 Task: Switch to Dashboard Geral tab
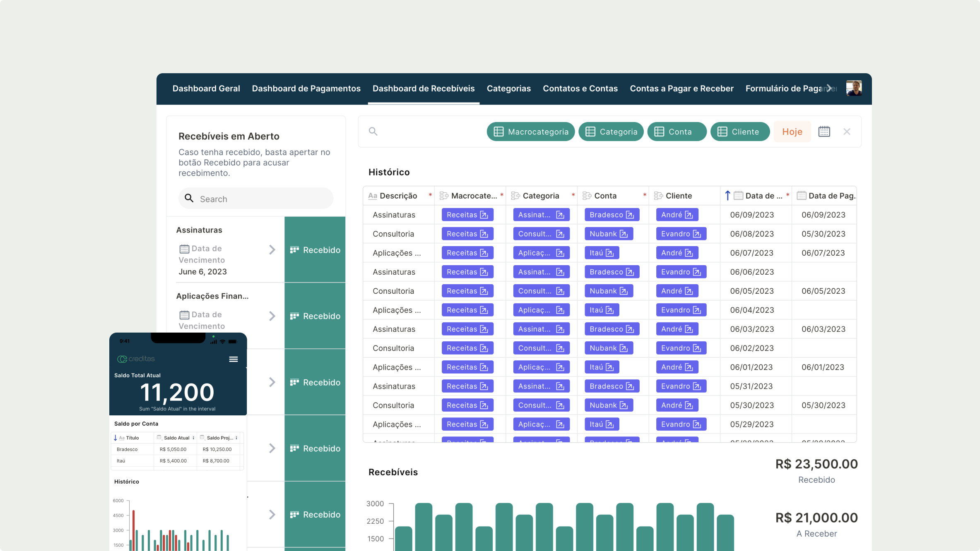tap(206, 88)
